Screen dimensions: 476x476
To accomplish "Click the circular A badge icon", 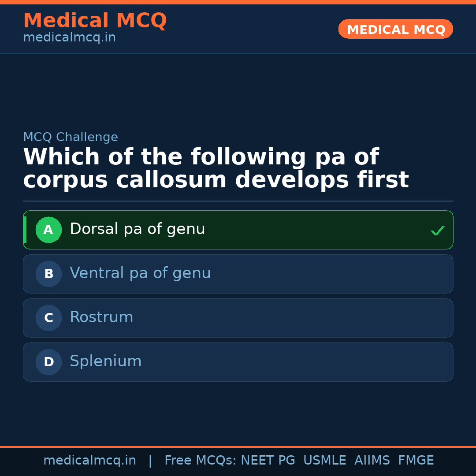I will [x=48, y=230].
